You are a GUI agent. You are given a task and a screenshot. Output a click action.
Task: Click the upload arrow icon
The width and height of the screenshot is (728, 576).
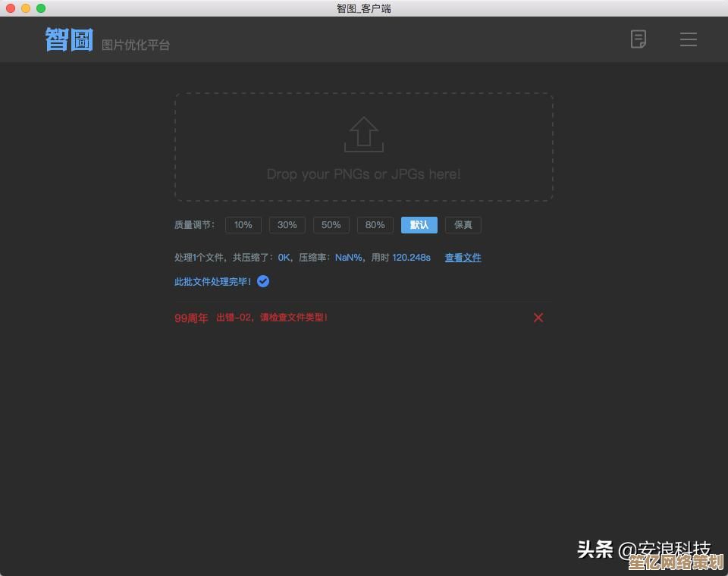[x=364, y=135]
